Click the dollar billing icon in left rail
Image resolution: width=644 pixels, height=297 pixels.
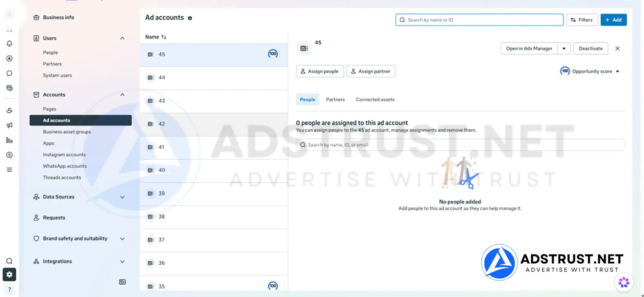click(x=9, y=155)
